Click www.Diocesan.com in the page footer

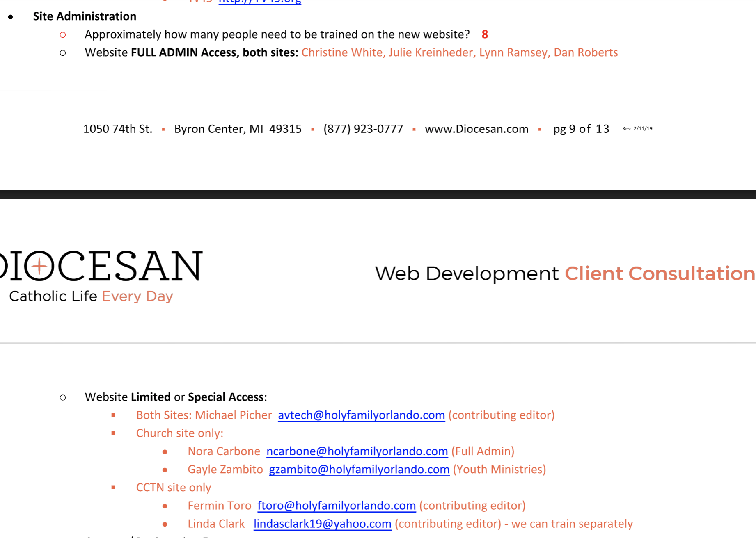pos(476,129)
